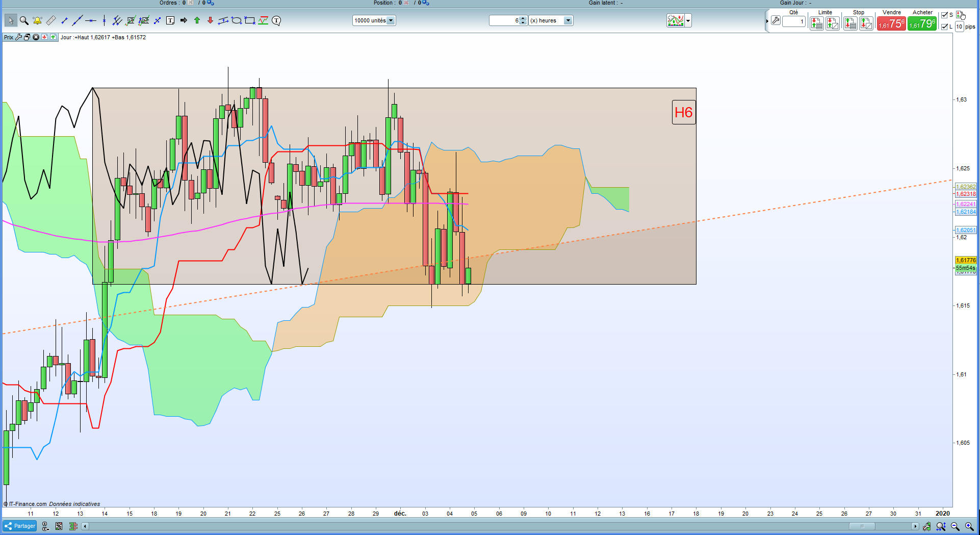This screenshot has height=535, width=980.
Task: Select the parallel channel lines tool
Action: [x=117, y=20]
